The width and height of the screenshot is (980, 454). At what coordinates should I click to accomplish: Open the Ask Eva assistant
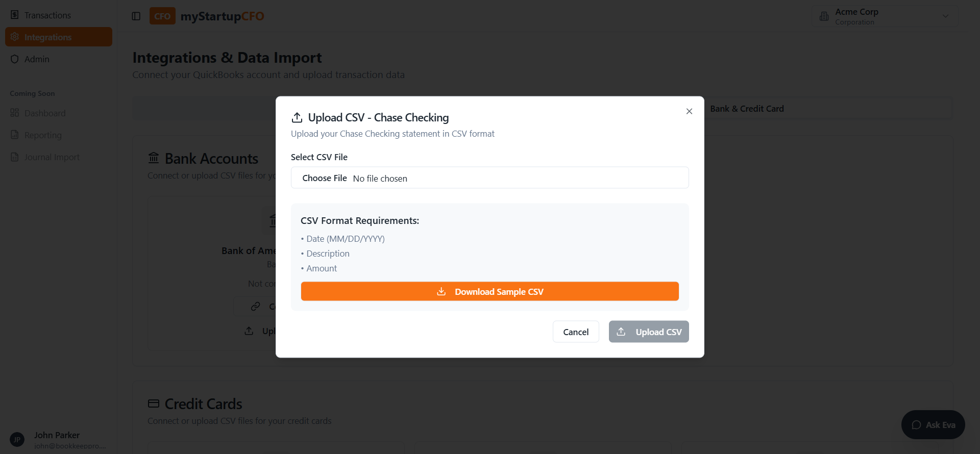point(933,425)
